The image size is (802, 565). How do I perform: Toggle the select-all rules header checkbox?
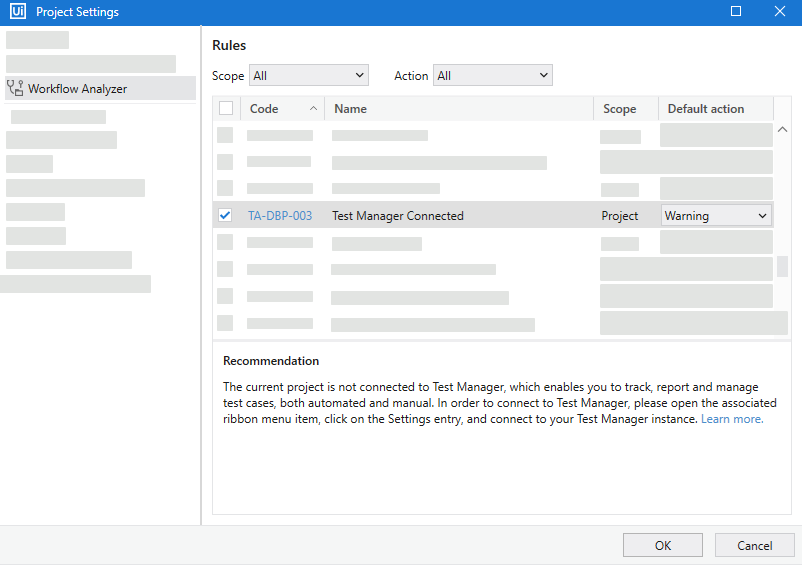[226, 108]
